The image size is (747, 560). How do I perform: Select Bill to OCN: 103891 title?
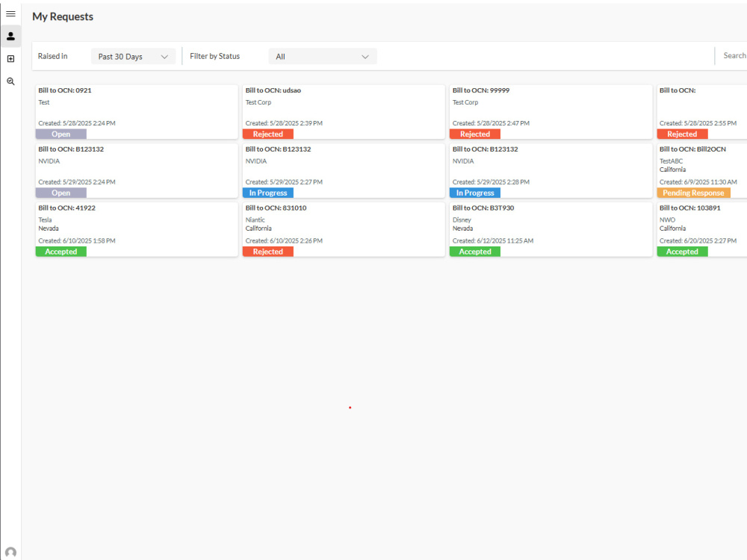point(689,208)
